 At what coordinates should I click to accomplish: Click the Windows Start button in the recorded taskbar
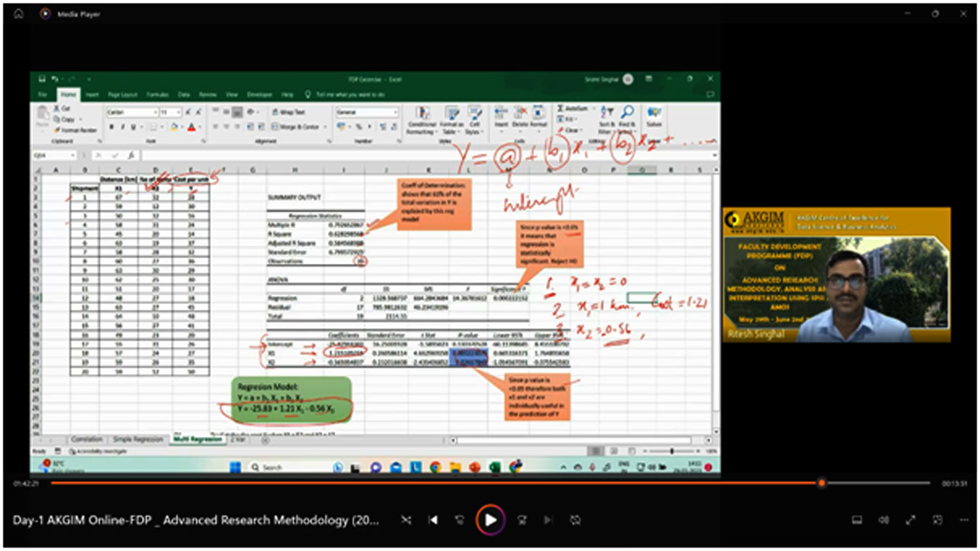coord(235,467)
